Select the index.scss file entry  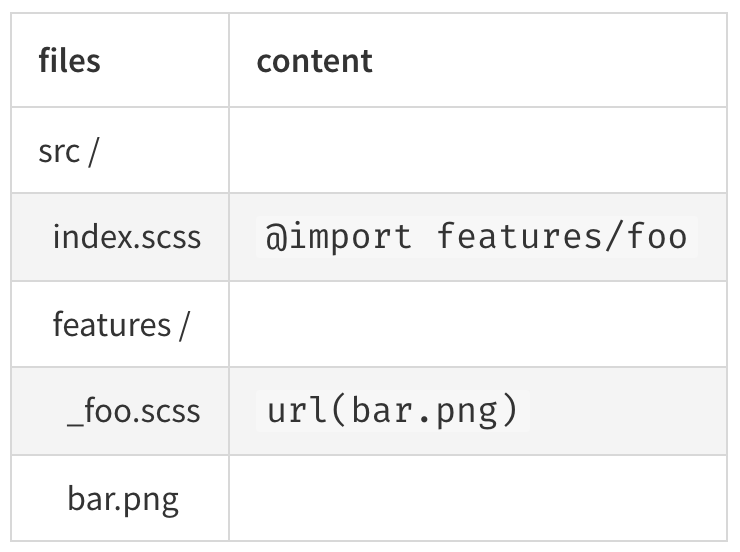(126, 237)
